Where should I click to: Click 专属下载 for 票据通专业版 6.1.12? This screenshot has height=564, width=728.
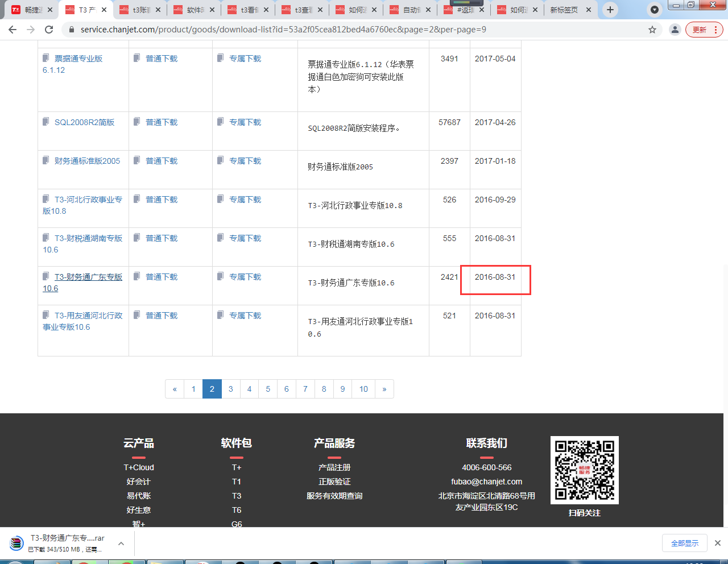point(245,59)
